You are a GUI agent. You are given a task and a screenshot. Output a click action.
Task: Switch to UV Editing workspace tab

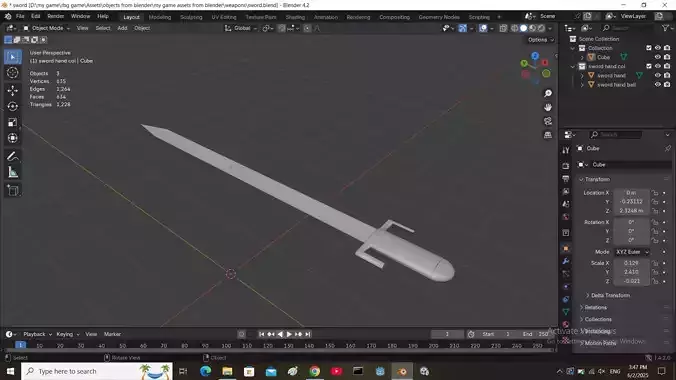click(224, 17)
